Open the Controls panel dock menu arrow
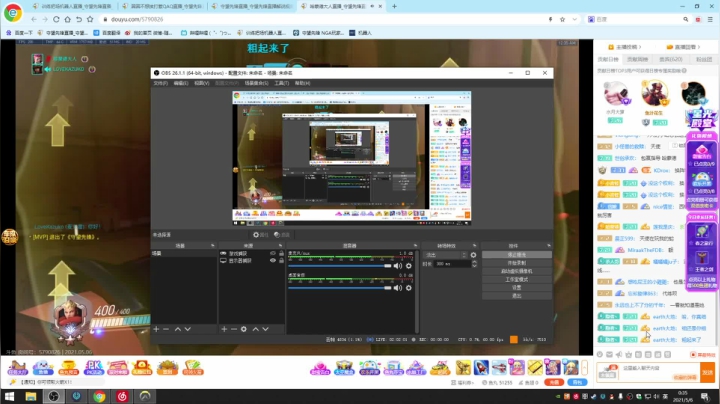 coord(548,246)
